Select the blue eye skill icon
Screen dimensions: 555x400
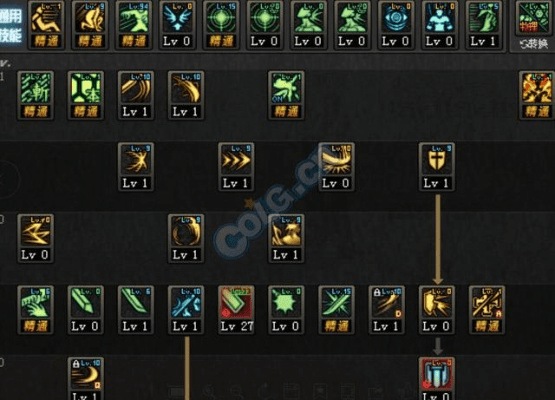click(396, 24)
